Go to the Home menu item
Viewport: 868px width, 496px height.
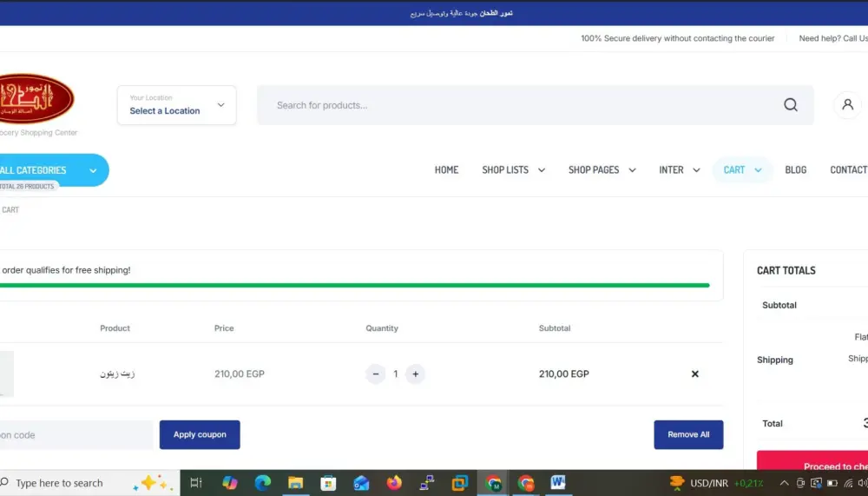pos(446,170)
